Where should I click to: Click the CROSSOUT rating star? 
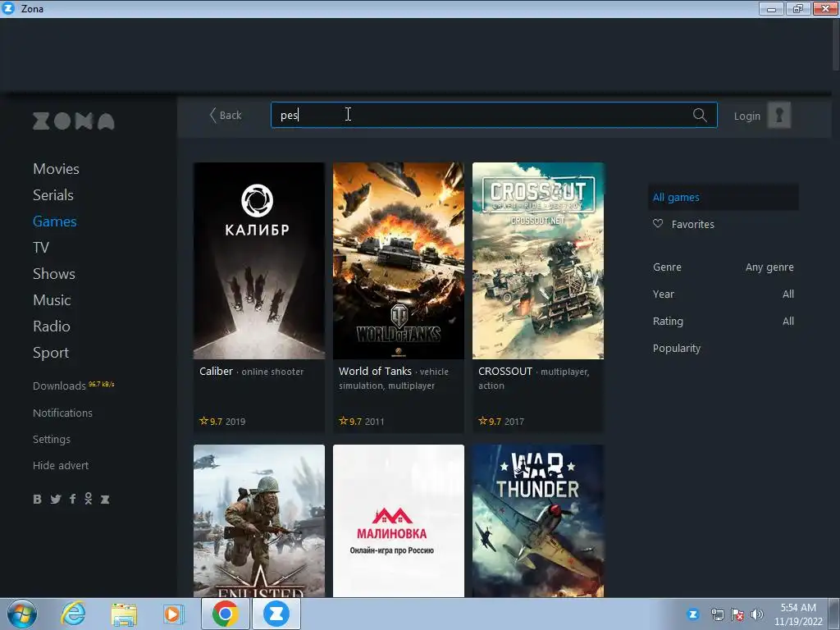tap(482, 421)
